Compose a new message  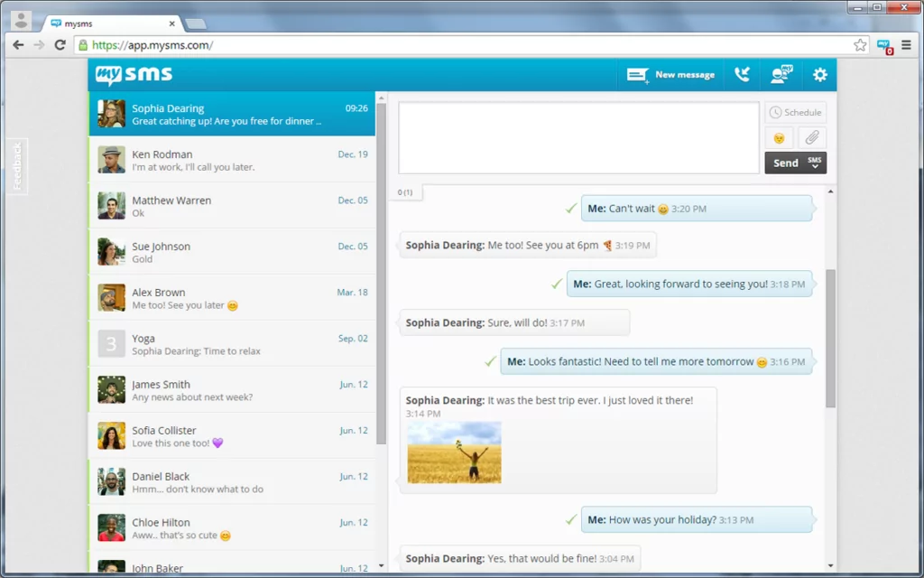670,75
